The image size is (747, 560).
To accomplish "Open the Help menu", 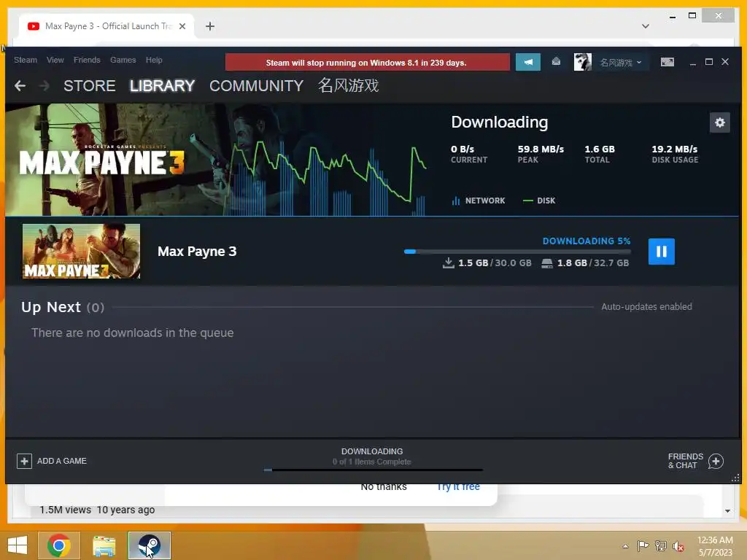I will tap(154, 60).
